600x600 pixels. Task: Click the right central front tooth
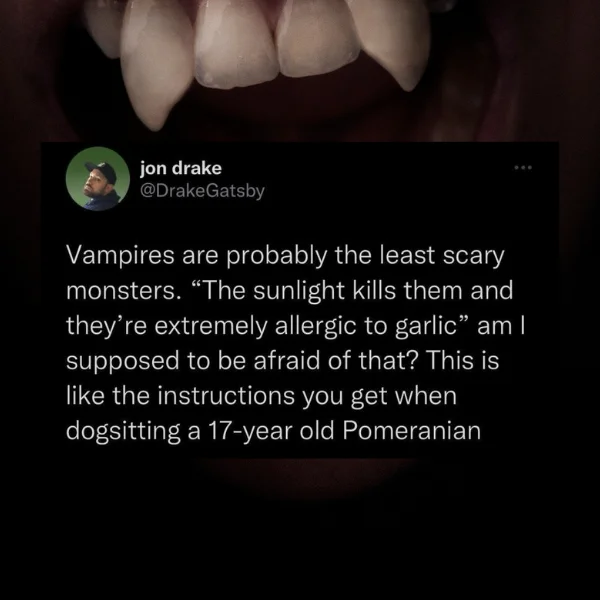[x=318, y=38]
